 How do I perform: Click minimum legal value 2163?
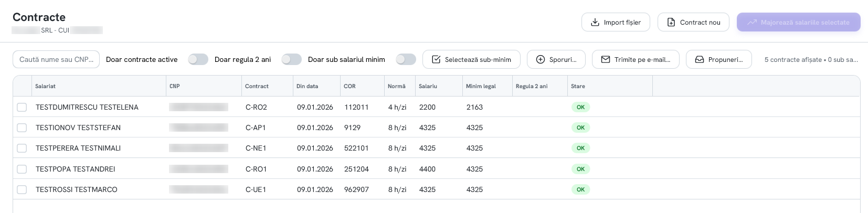(474, 107)
